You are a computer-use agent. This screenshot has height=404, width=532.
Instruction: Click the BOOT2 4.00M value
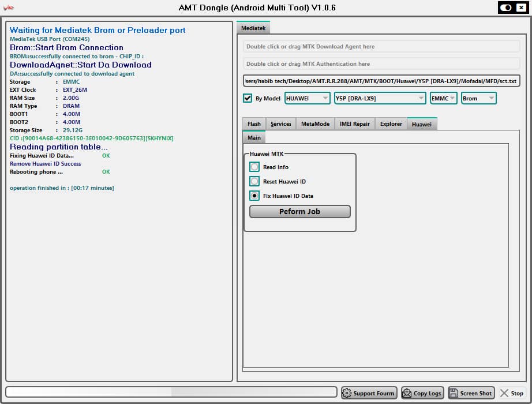pos(72,122)
